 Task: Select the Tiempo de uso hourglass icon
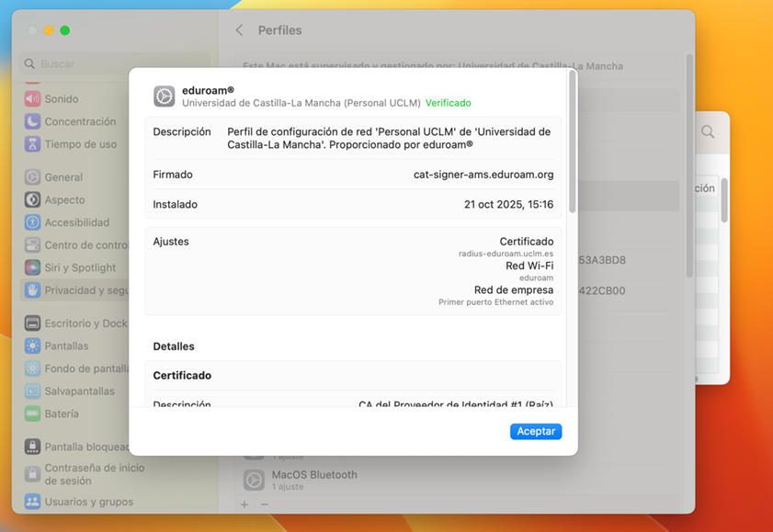(x=32, y=144)
